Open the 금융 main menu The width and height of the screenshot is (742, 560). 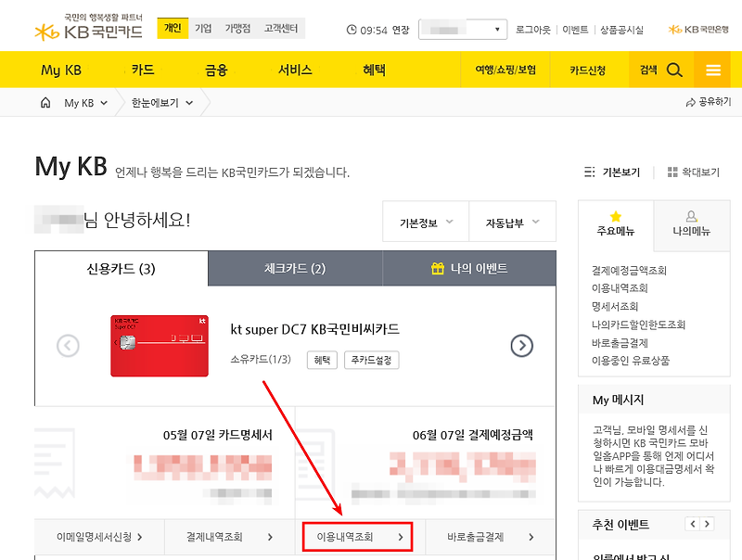[216, 70]
